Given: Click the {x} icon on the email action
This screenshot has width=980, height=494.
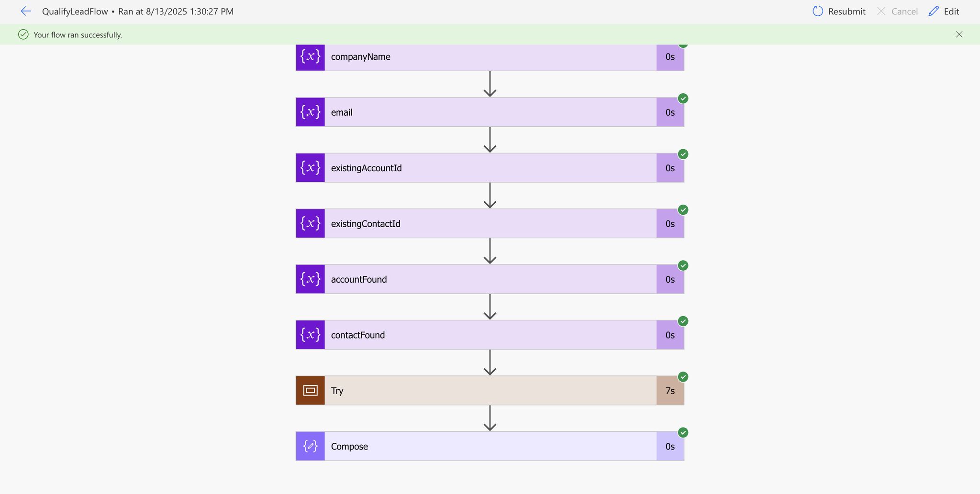Looking at the screenshot, I should coord(310,112).
